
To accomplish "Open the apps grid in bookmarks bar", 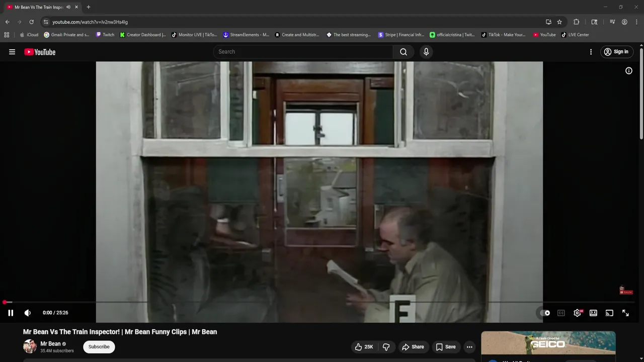I will pyautogui.click(x=7, y=35).
